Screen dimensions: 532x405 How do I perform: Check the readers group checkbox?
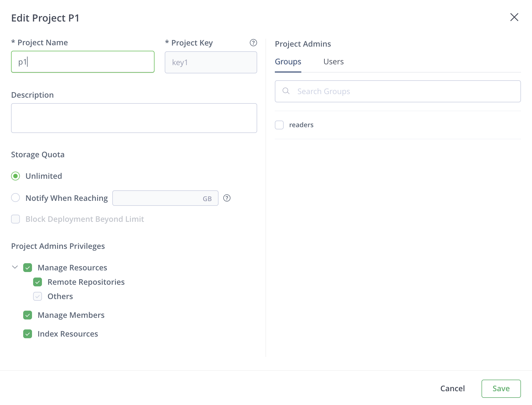click(x=279, y=125)
